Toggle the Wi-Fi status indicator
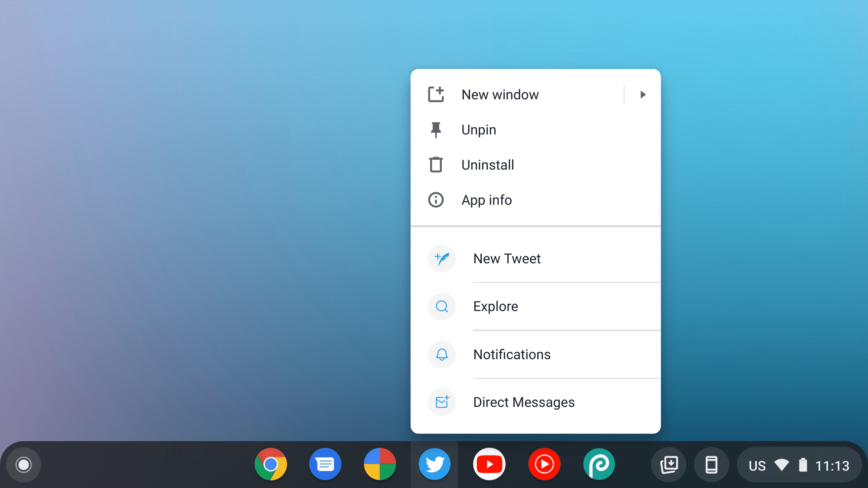 click(782, 464)
